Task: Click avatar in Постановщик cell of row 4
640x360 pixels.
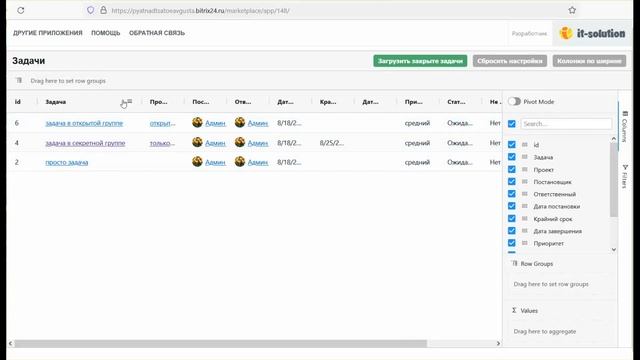Action: click(197, 142)
